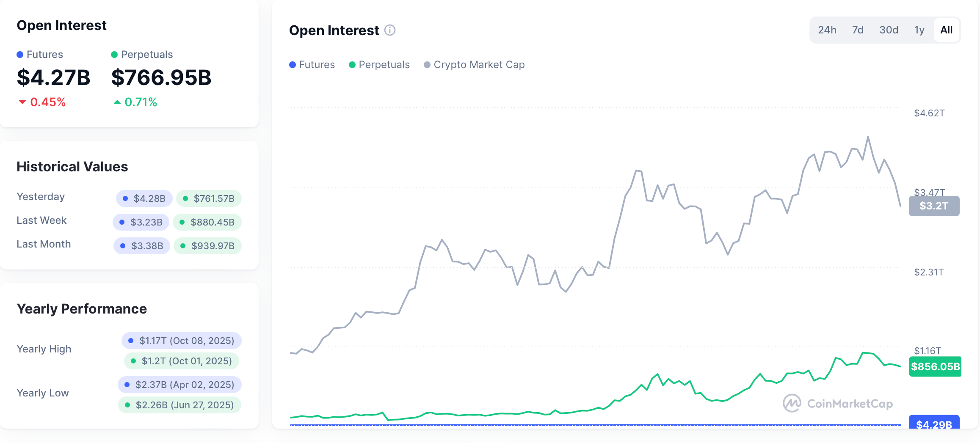Click Last Week's $880.45B perpetuals pill
Image resolution: width=980 pixels, height=443 pixels.
tap(207, 222)
